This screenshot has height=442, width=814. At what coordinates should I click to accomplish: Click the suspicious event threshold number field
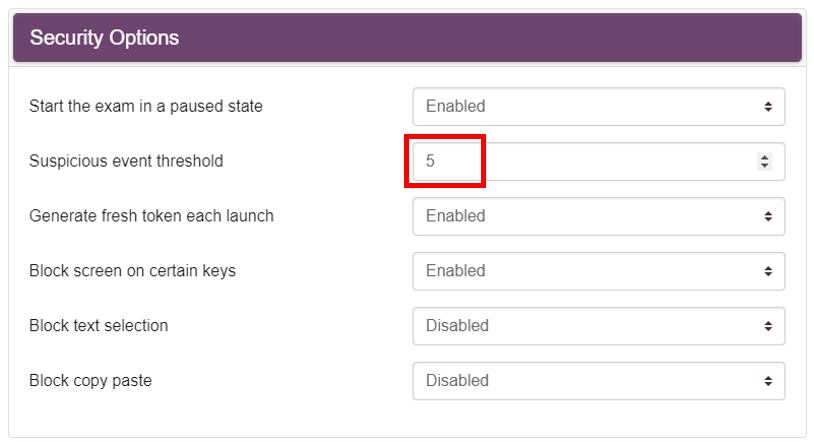click(x=599, y=162)
